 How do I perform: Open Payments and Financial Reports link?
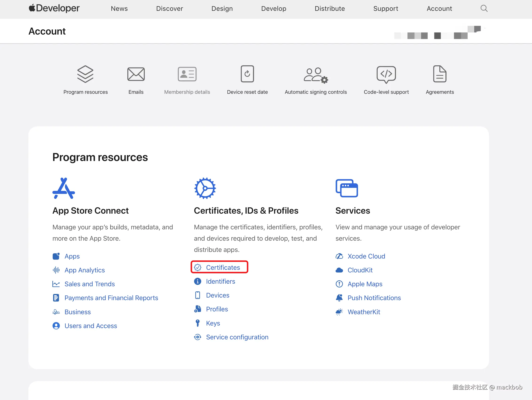pyautogui.click(x=111, y=298)
